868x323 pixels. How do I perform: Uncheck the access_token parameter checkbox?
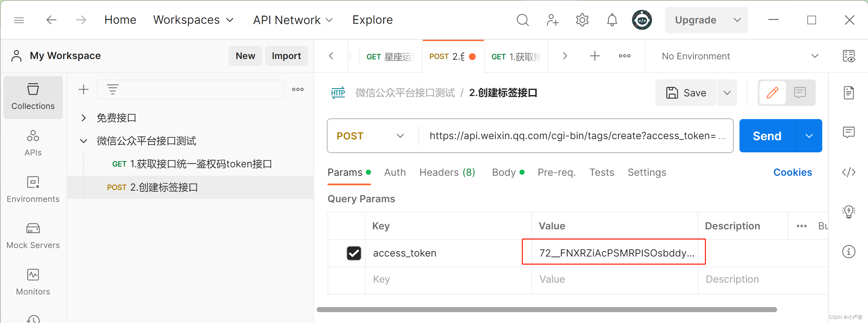coord(354,253)
